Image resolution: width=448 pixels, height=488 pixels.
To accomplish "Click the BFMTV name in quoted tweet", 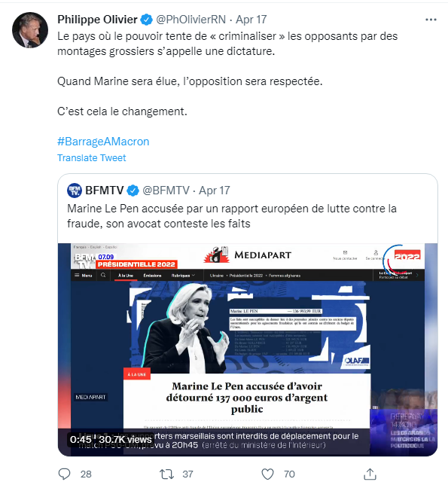I will (104, 191).
